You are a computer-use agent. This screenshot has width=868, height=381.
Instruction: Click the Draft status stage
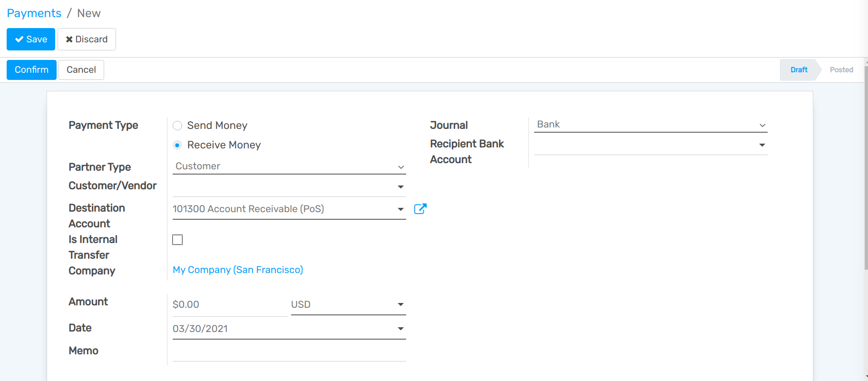799,70
